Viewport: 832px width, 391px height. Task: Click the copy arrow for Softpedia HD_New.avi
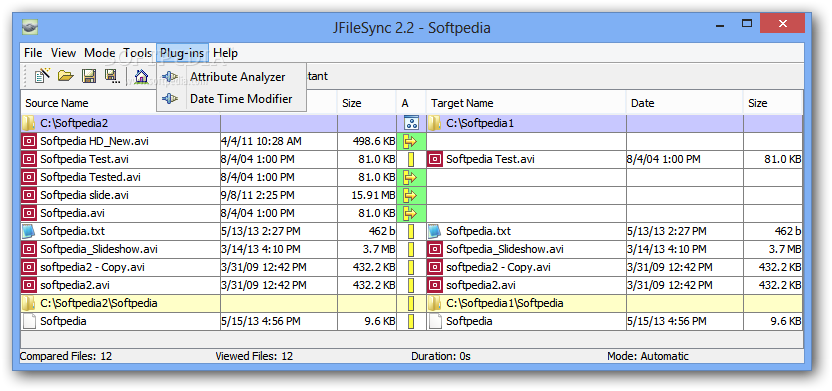click(x=411, y=141)
